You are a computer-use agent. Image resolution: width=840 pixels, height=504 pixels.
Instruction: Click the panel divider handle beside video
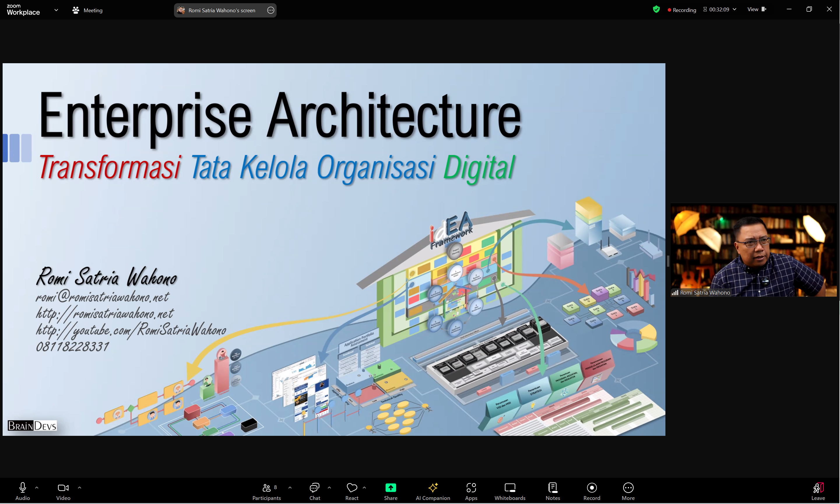coord(668,261)
